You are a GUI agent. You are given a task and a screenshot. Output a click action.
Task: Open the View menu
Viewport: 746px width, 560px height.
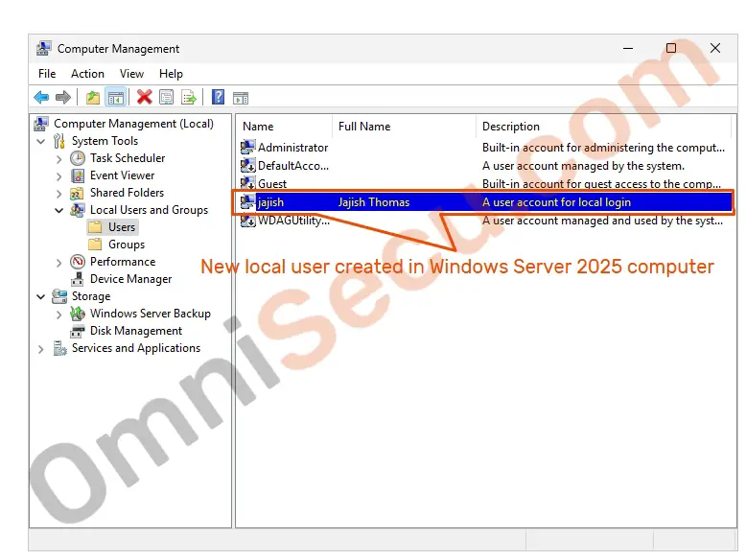point(131,74)
